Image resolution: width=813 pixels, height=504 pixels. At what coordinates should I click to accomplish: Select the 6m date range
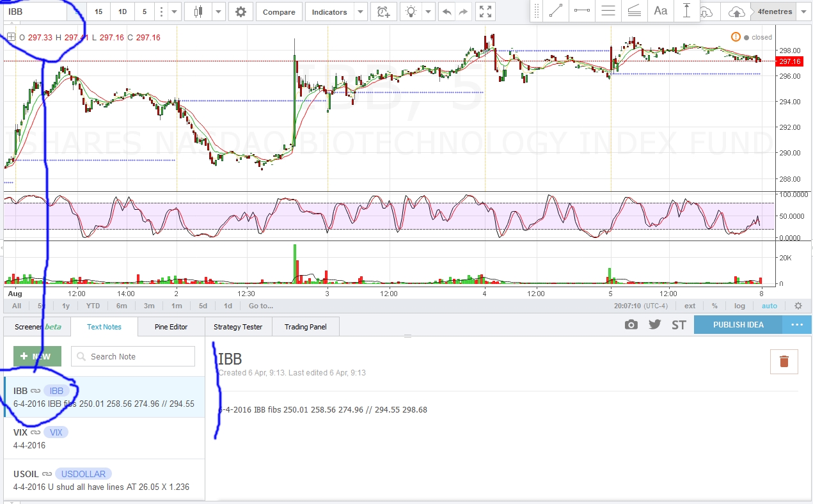pos(122,306)
